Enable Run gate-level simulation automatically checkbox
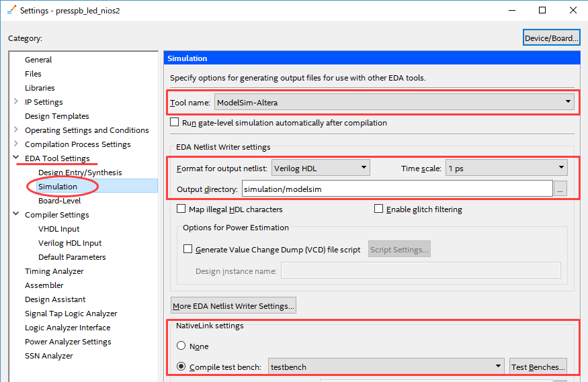588x382 pixels. tap(174, 122)
